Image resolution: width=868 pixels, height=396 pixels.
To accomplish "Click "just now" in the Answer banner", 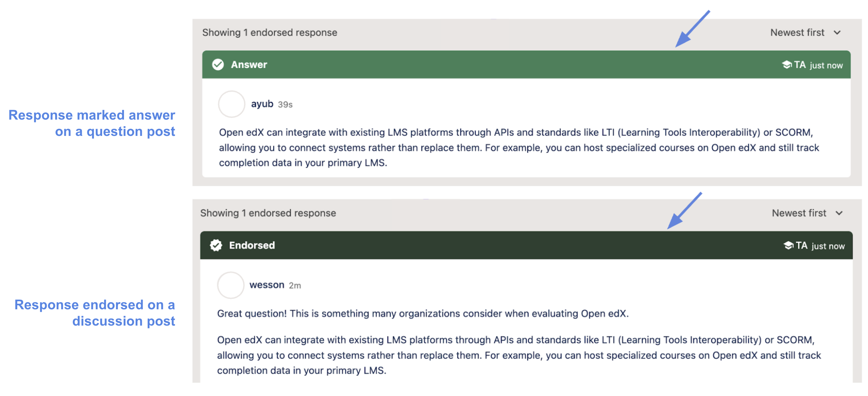I will tap(826, 65).
